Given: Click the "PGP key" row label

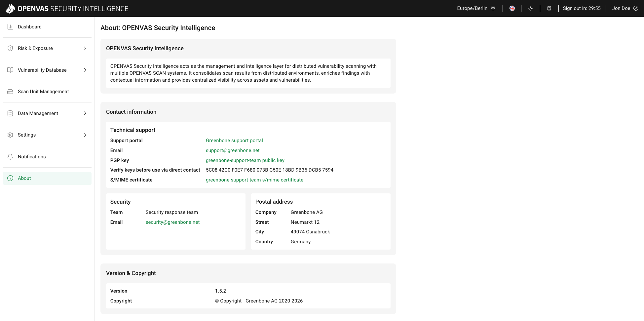Looking at the screenshot, I should (120, 160).
